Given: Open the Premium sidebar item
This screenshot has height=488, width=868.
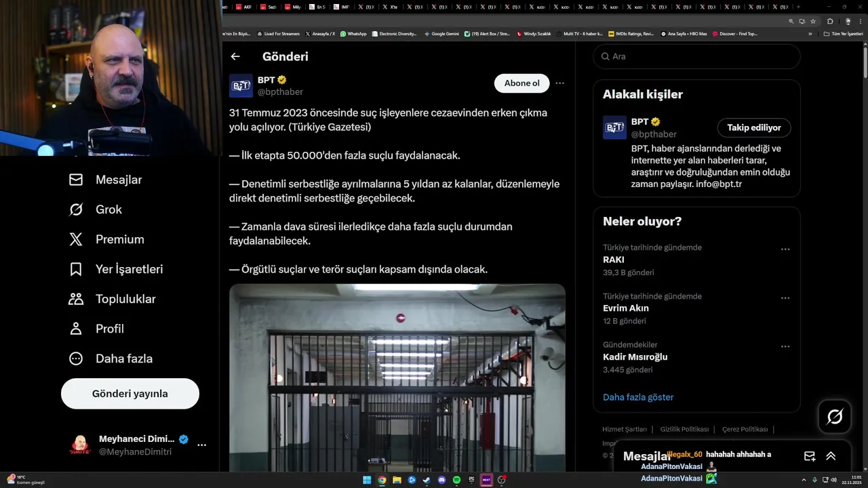Looking at the screenshot, I should 106,239.
